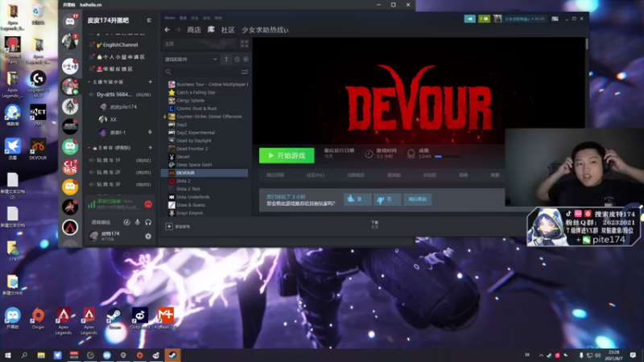Viewport: 644px width, 362px height.
Task: Click the ready-to-play filter icon in library
Action: [246, 59]
